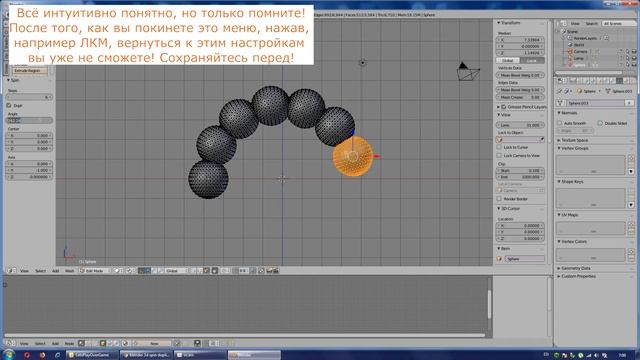Click the volume icon in system tray

coord(596,355)
